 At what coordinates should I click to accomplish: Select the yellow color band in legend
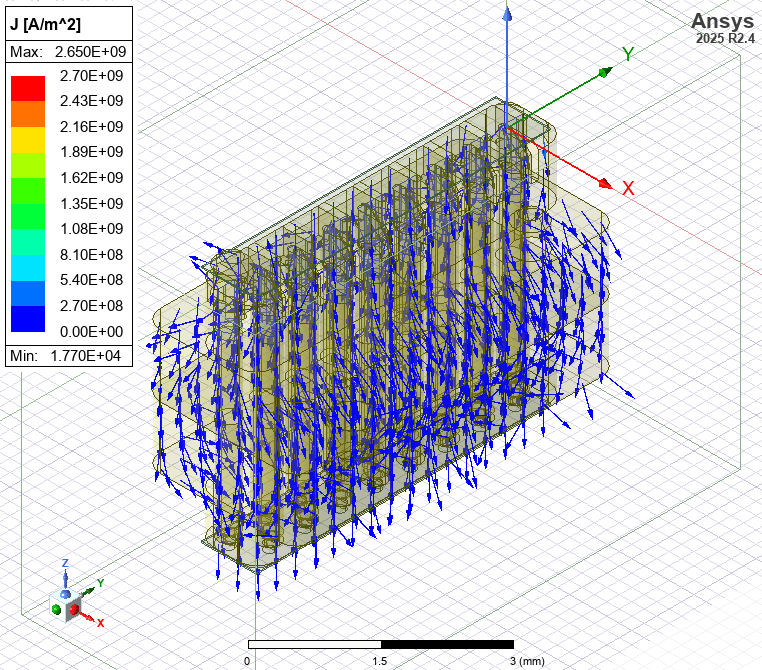tap(28, 139)
